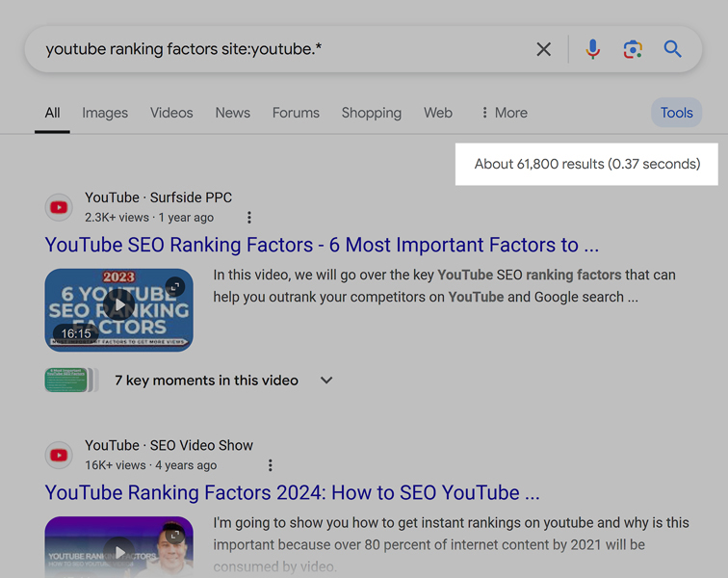This screenshot has width=728, height=578.
Task: Play the 6 YouTube SEO Ranking Factors thumbnail
Action: click(118, 309)
